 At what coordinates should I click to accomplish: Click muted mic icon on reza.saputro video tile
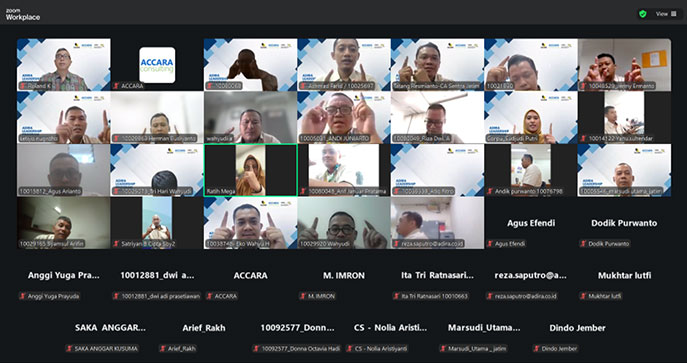click(396, 244)
